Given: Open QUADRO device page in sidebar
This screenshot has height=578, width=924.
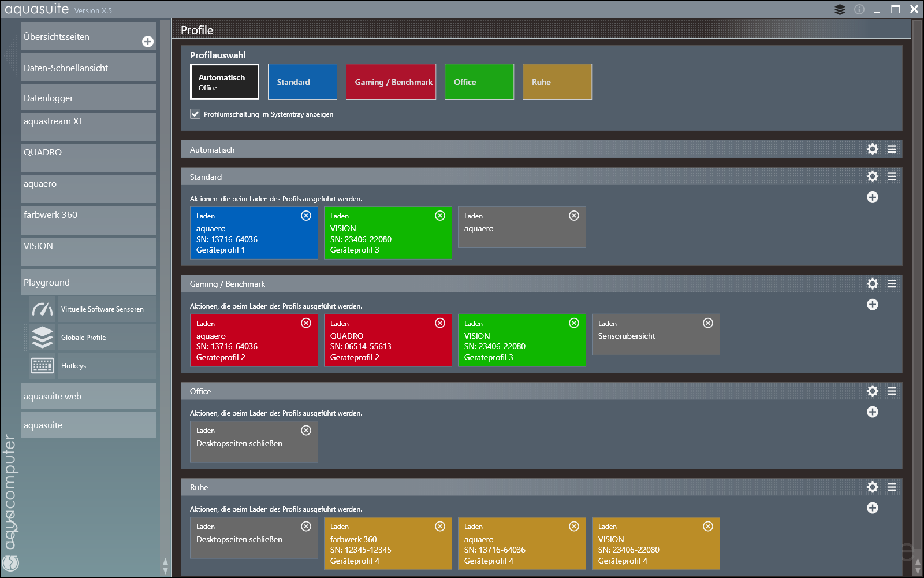Looking at the screenshot, I should [x=88, y=158].
